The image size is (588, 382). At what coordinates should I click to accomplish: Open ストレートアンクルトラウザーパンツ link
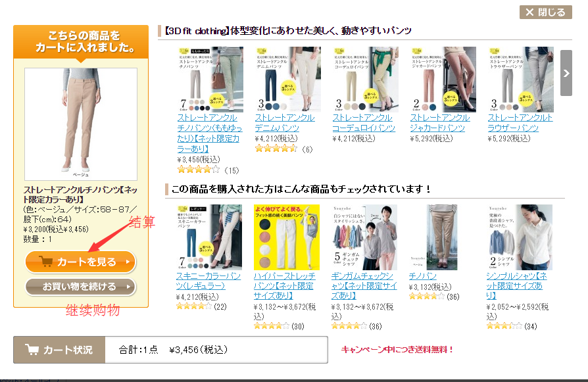click(520, 123)
